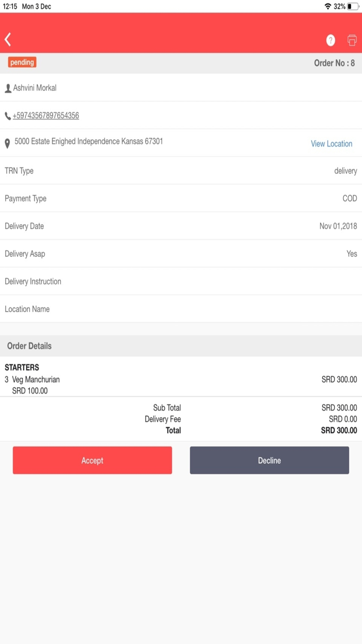
Task: Accept the pending order
Action: pos(92,460)
